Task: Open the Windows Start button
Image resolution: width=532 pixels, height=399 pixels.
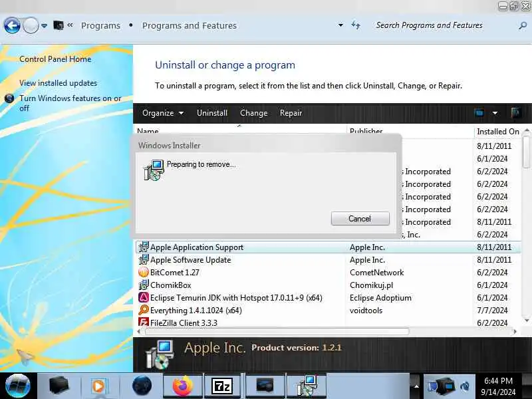Action: [18, 386]
